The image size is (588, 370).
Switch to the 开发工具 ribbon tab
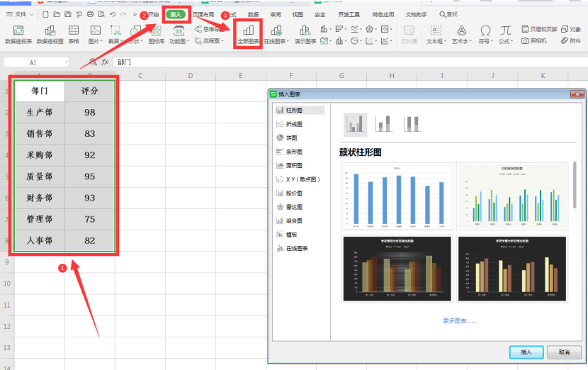click(x=349, y=15)
